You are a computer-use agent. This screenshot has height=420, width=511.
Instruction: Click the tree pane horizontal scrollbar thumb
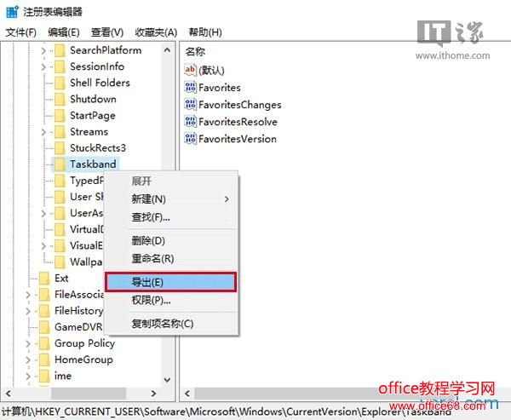(89, 394)
